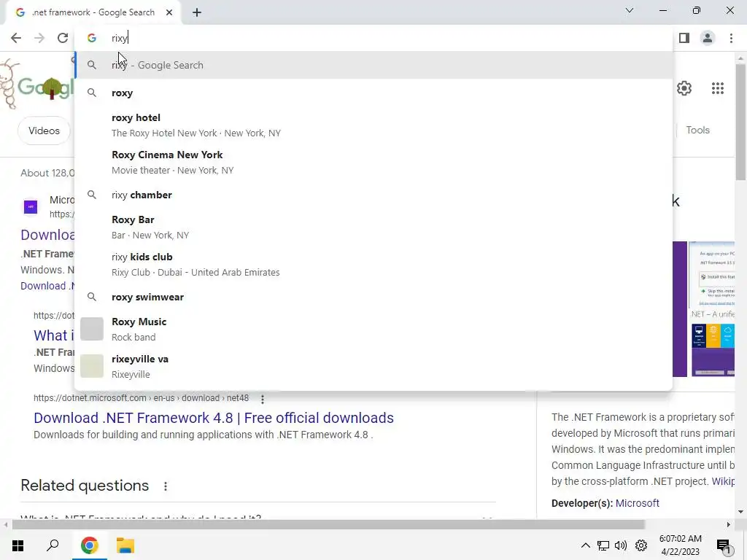The image size is (747, 560).
Task: Pick the 'rixeyville va' suggestion
Action: pos(374,366)
